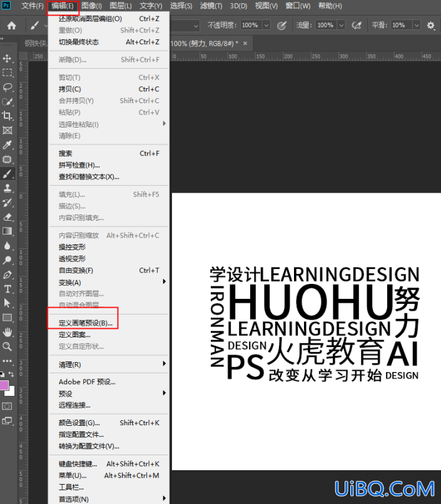Image resolution: width=441 pixels, height=504 pixels.
Task: Select the Eyedropper tool
Action: click(x=7, y=144)
